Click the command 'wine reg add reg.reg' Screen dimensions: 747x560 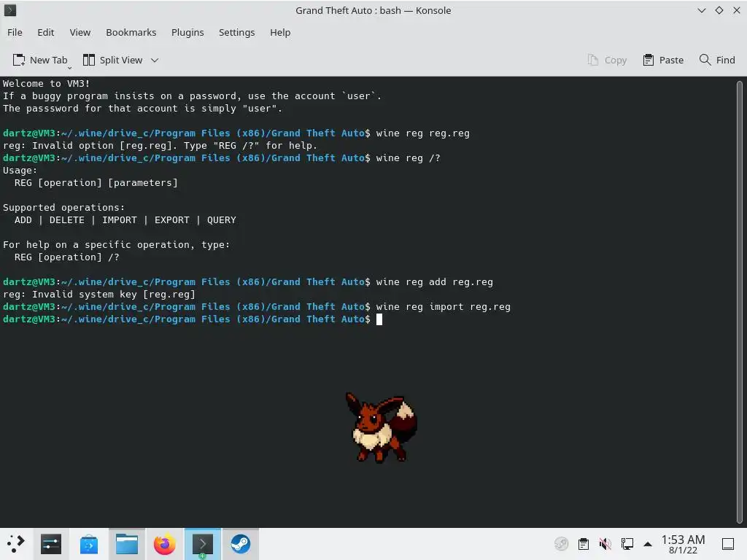(x=435, y=282)
